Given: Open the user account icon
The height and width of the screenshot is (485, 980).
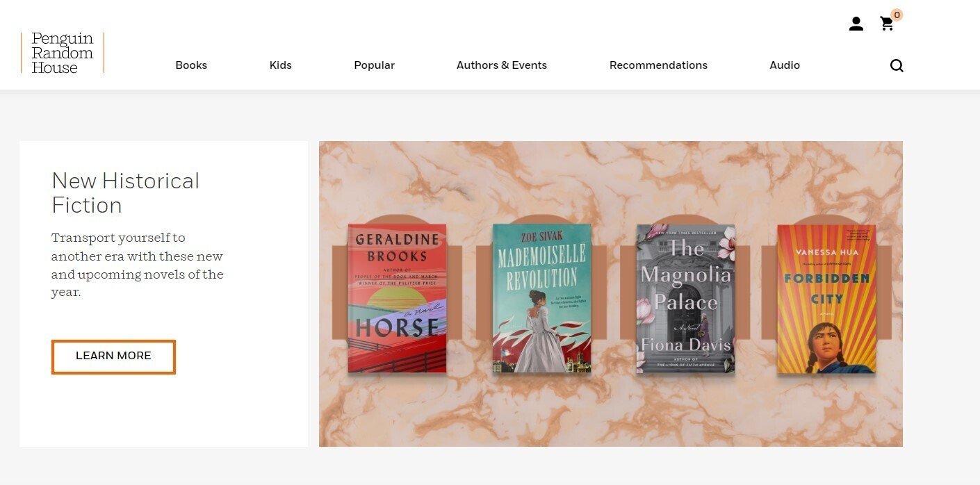Looking at the screenshot, I should tap(856, 24).
